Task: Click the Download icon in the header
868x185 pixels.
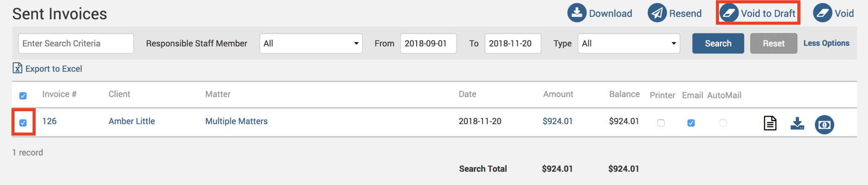Action: (577, 13)
